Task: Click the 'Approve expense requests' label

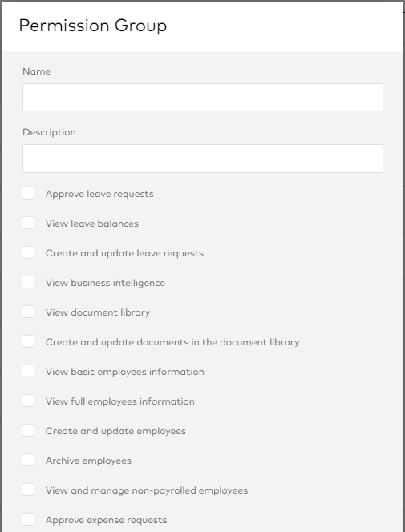Action: tap(106, 520)
